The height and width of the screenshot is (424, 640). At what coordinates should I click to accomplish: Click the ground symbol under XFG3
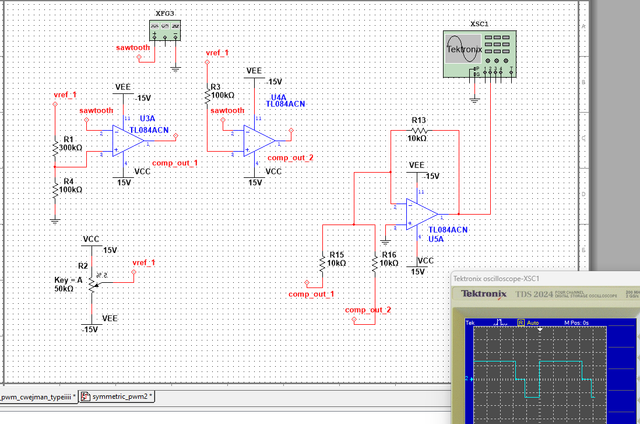pyautogui.click(x=176, y=69)
